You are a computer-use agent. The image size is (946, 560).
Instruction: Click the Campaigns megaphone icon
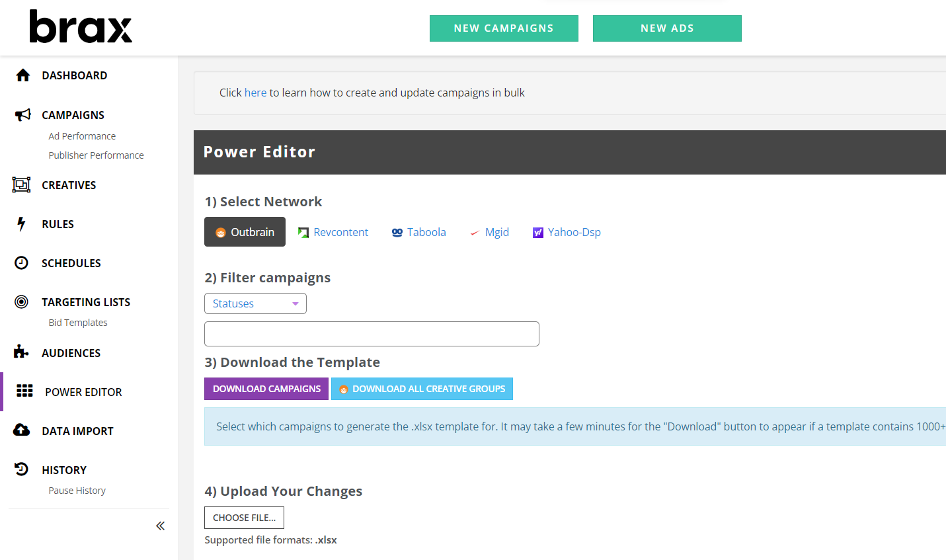(22, 114)
